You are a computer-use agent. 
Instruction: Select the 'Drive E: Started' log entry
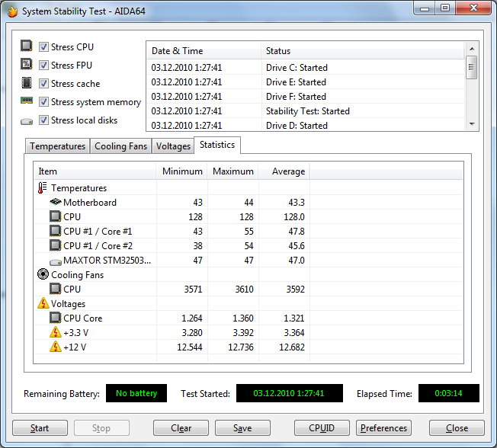[x=306, y=82]
